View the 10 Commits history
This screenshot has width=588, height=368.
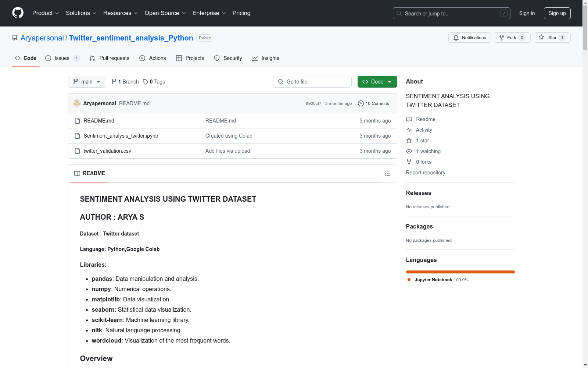click(x=373, y=103)
